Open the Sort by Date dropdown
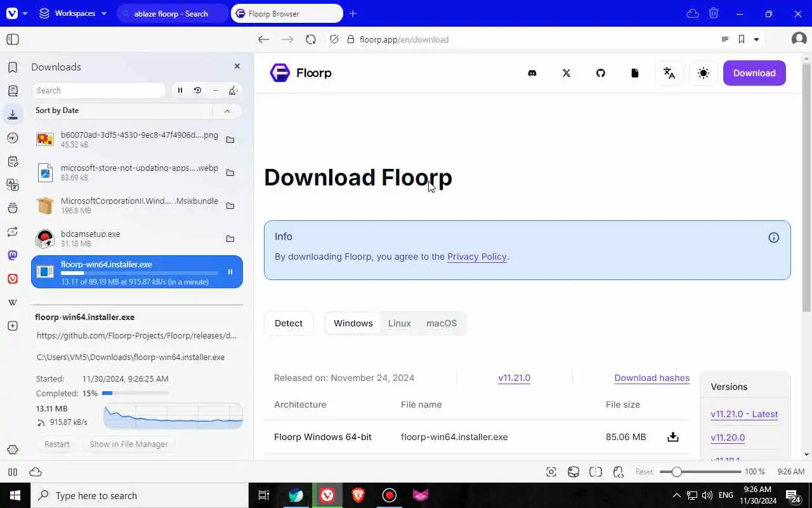This screenshot has height=508, width=812. tap(122, 110)
